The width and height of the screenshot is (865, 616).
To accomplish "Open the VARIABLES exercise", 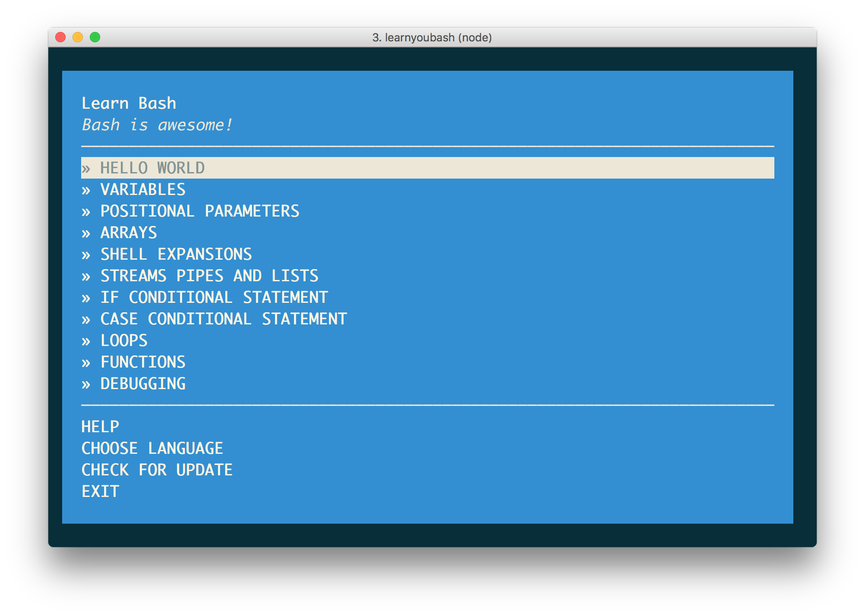I will [x=143, y=189].
